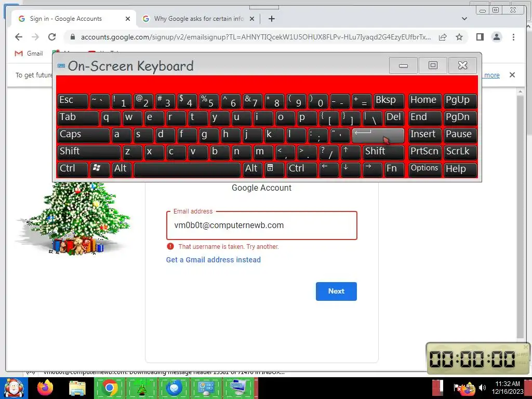532x399 pixels.
Task: Tap the down arrow key on keyboard
Action: coord(351,169)
